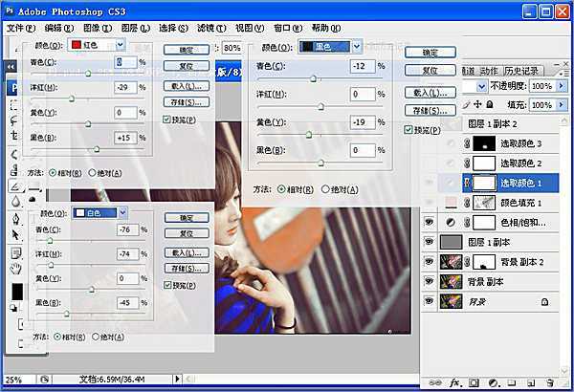Select 绝对 radio in black color dialog

[325, 189]
